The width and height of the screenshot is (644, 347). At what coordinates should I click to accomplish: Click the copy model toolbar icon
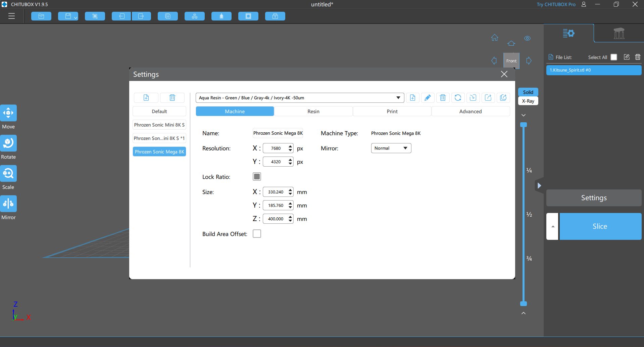[x=168, y=16]
